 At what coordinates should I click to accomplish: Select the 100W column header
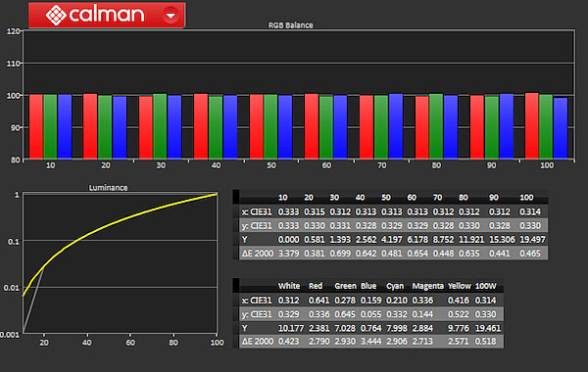tap(486, 286)
